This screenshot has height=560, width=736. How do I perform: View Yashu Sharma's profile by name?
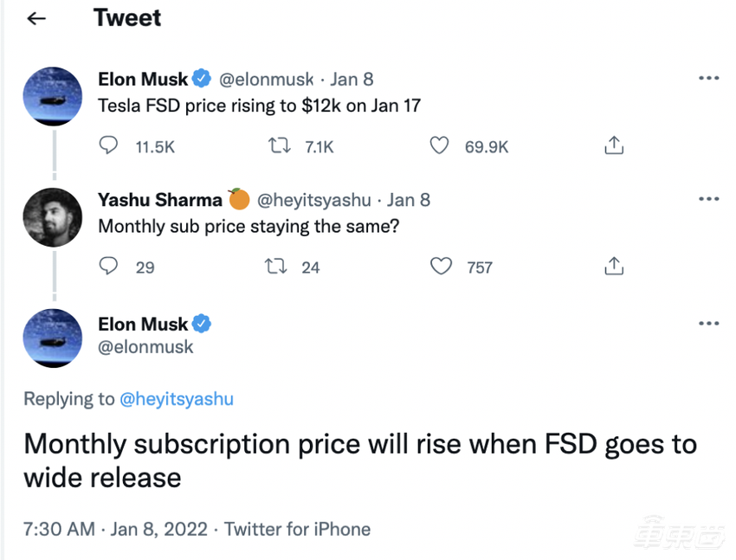coord(160,200)
